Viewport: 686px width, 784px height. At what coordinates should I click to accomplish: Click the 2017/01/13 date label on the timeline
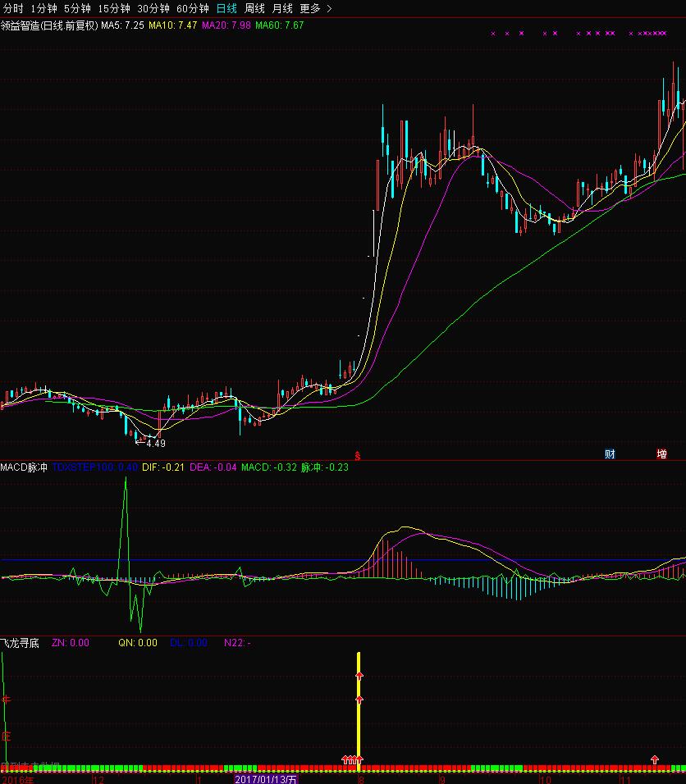[265, 779]
